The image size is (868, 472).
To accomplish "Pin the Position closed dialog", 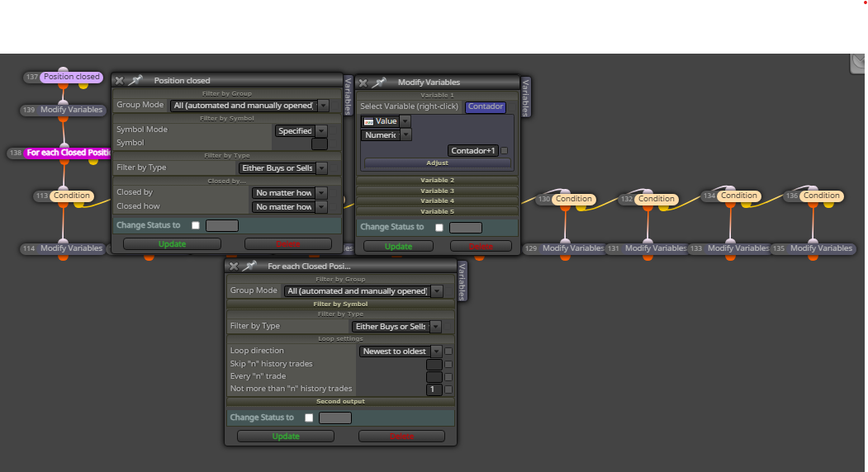I will tap(135, 81).
